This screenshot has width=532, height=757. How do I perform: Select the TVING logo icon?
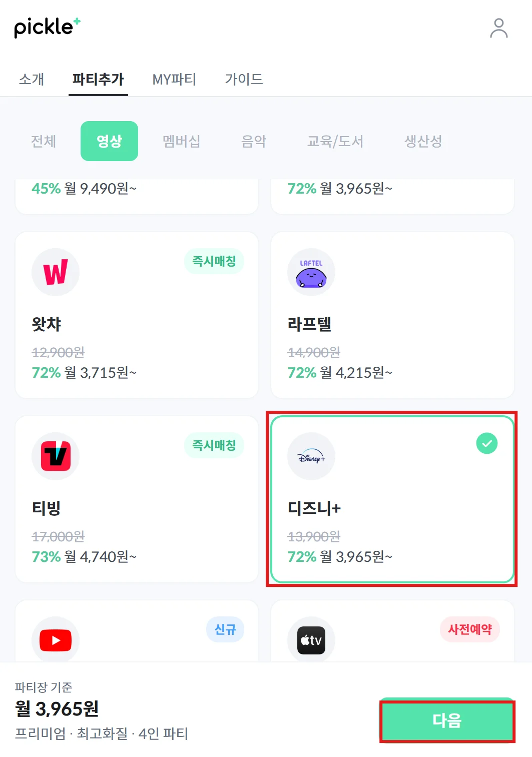(56, 456)
